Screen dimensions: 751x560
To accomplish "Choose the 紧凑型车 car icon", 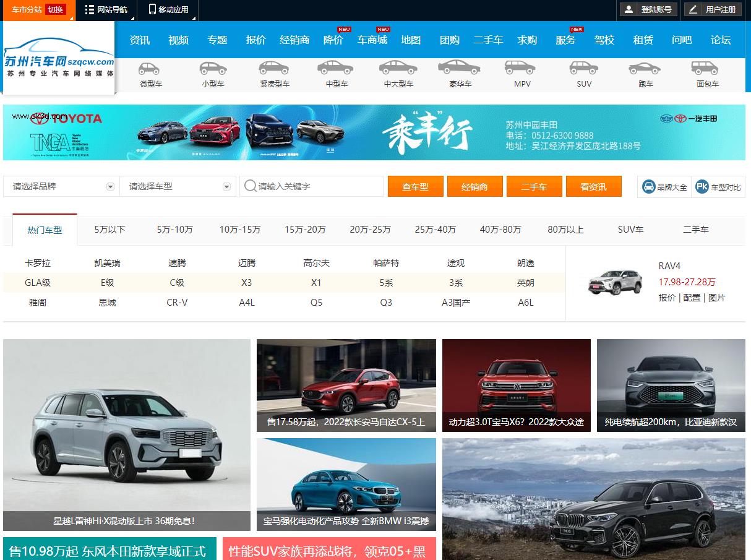I will (274, 68).
